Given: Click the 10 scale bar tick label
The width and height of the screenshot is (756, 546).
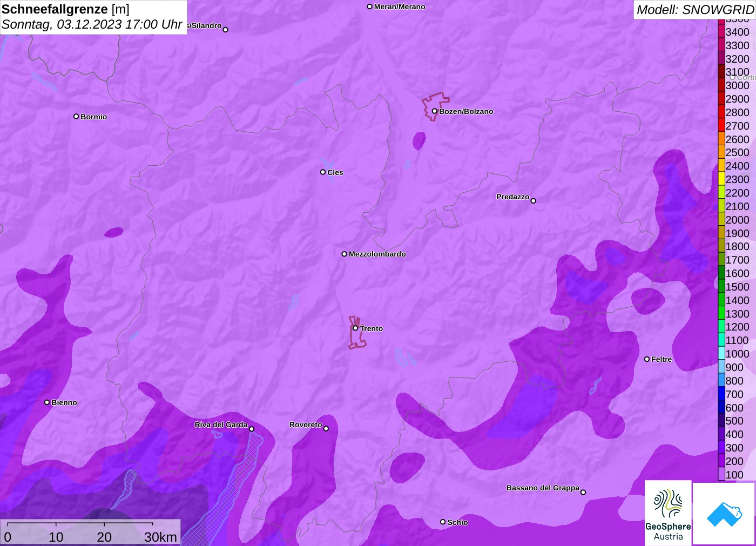Looking at the screenshot, I should 56,537.
